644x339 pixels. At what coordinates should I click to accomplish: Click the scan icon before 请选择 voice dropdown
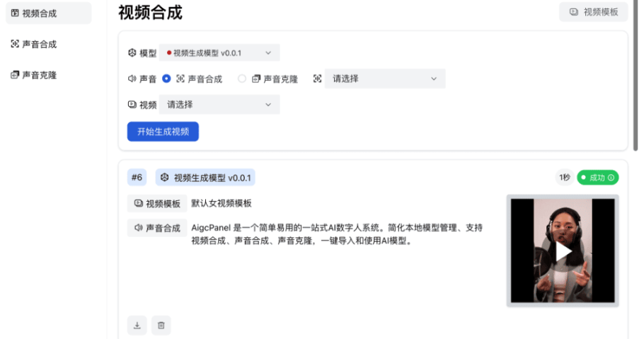(317, 79)
